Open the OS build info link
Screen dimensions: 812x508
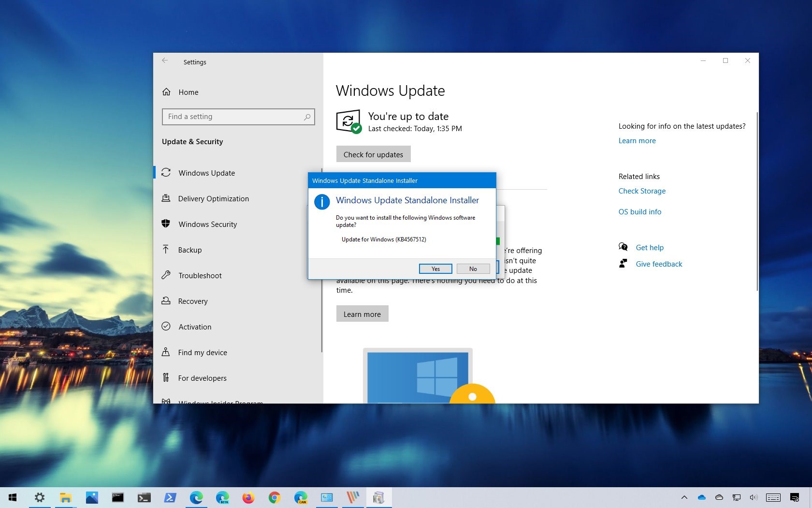pos(639,212)
